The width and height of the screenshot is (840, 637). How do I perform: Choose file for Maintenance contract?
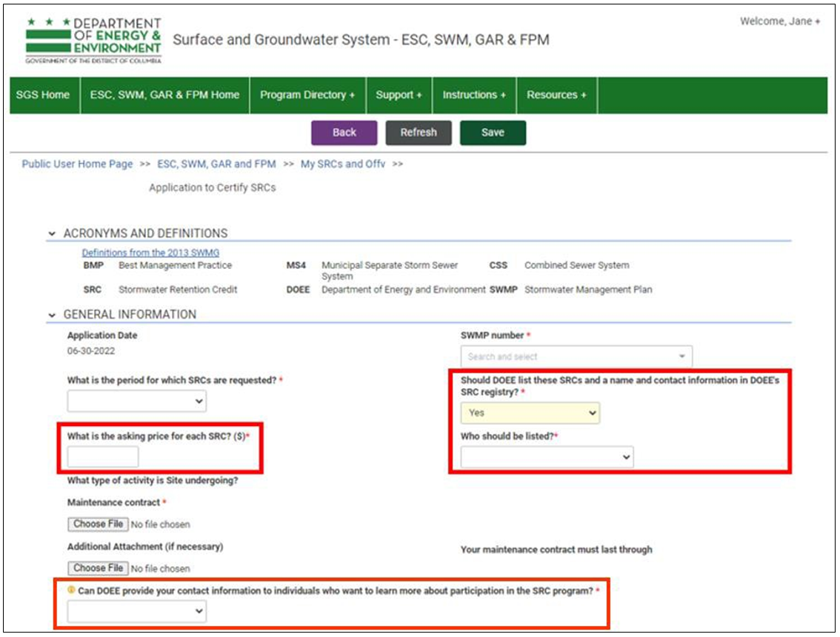99,524
